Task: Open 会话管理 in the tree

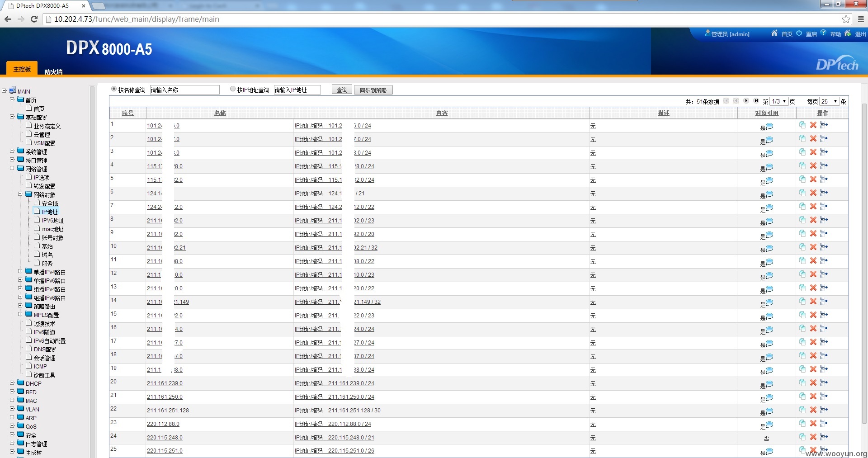Action: (44, 358)
